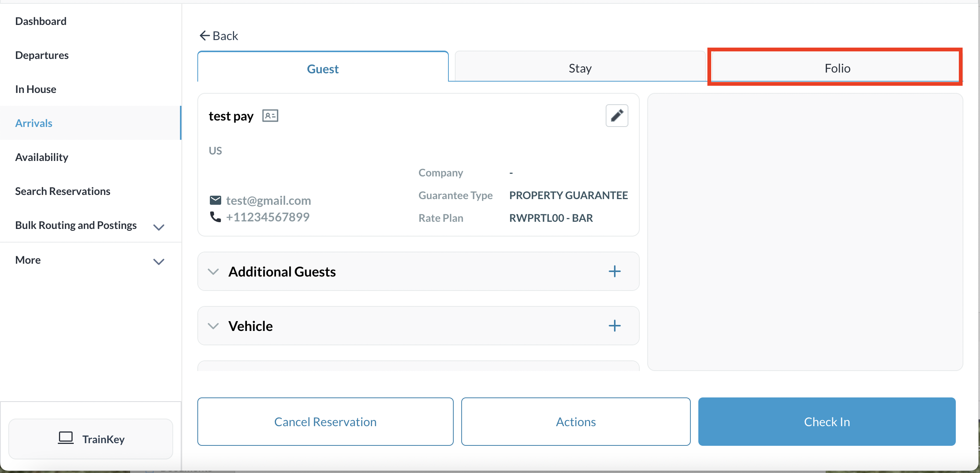
Task: Open the Dashboard sidebar item
Action: (41, 21)
